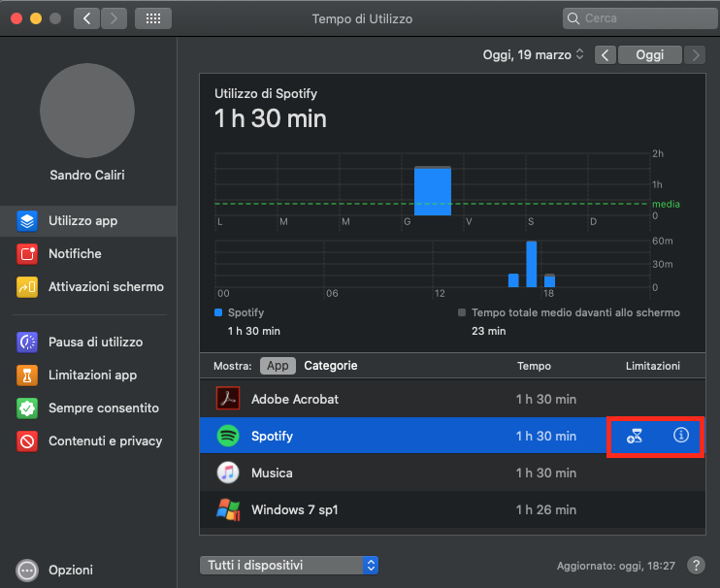The image size is (720, 588).
Task: Click the Windows 7 sp1 1 h 26 min time
Action: coord(546,510)
